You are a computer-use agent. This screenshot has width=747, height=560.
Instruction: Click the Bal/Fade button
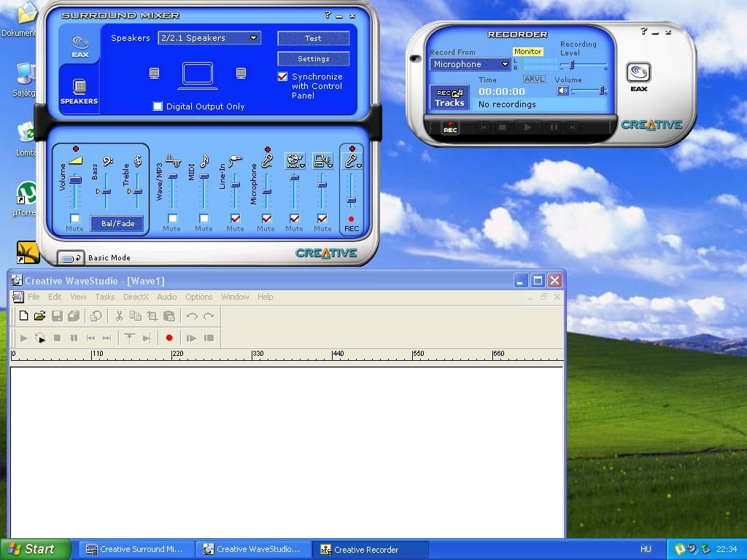pyautogui.click(x=117, y=223)
